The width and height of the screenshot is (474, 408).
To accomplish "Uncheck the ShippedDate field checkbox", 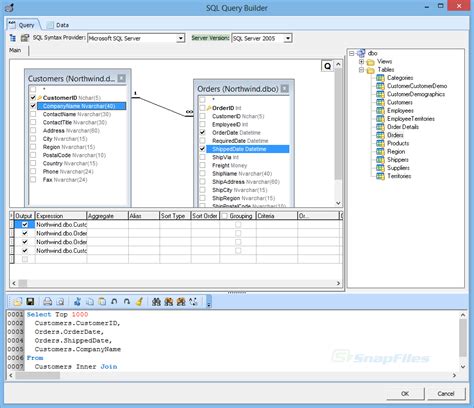I will [202, 149].
